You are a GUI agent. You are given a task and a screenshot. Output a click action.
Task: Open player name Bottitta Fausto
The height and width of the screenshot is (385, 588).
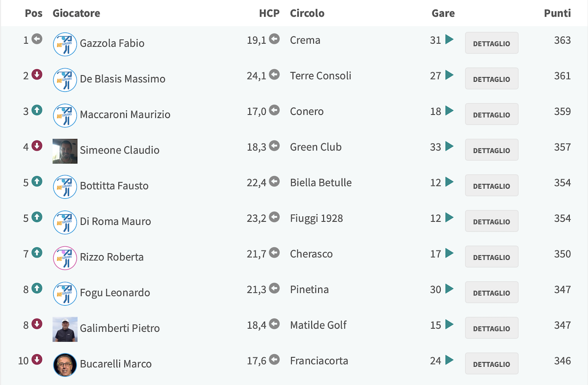coord(114,186)
